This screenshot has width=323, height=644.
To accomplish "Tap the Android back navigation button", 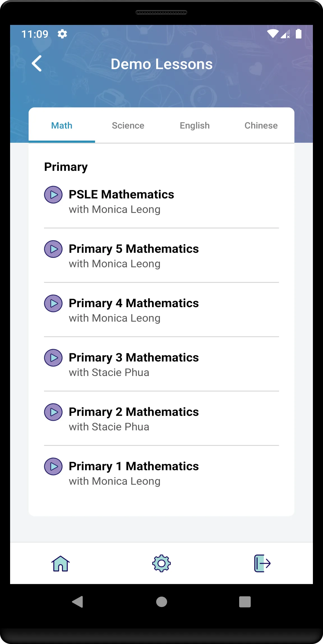I will (78, 602).
